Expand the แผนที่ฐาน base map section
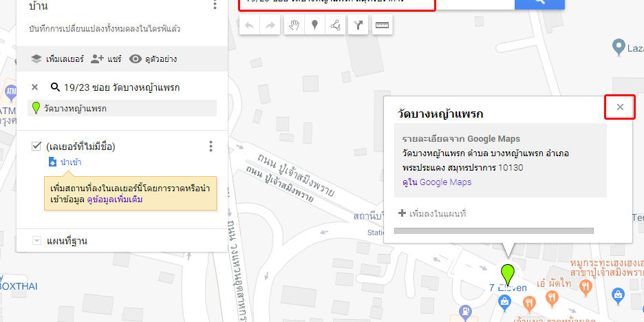644x322 pixels. [x=36, y=241]
